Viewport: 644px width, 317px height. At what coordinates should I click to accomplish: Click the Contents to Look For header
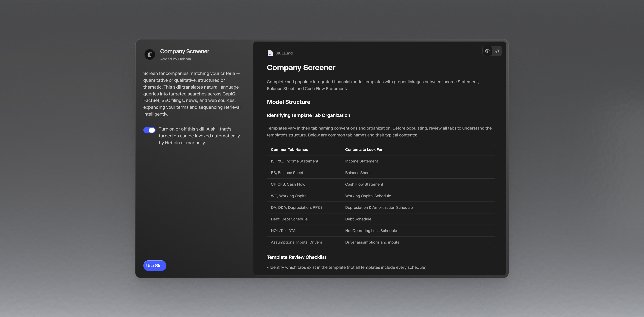click(x=363, y=150)
